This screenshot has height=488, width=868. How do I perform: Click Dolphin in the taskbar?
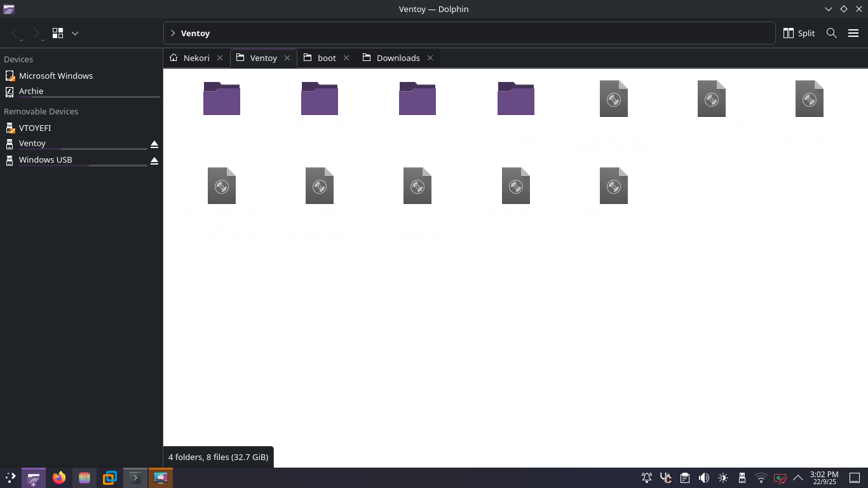(x=34, y=478)
